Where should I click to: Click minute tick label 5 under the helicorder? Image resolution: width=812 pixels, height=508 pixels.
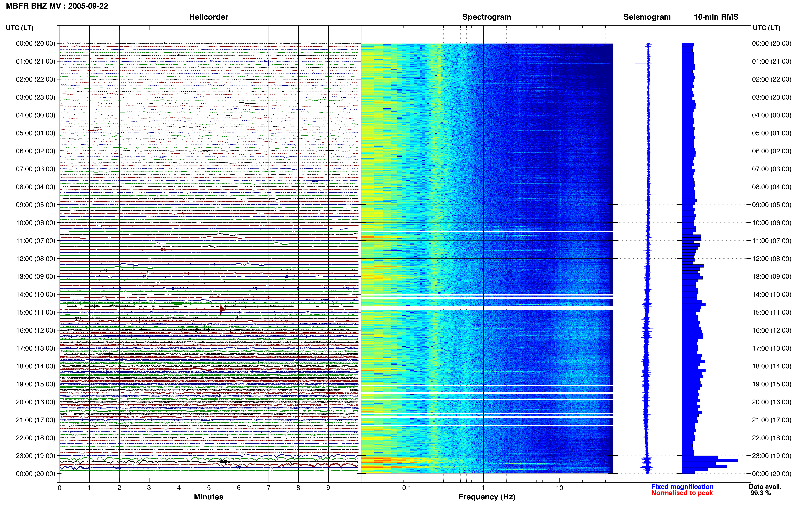click(209, 487)
